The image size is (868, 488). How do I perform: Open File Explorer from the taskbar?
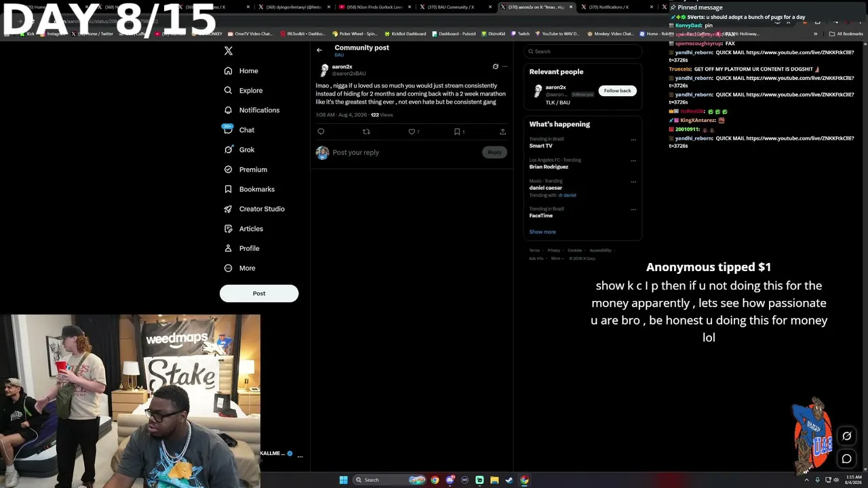pos(494,480)
